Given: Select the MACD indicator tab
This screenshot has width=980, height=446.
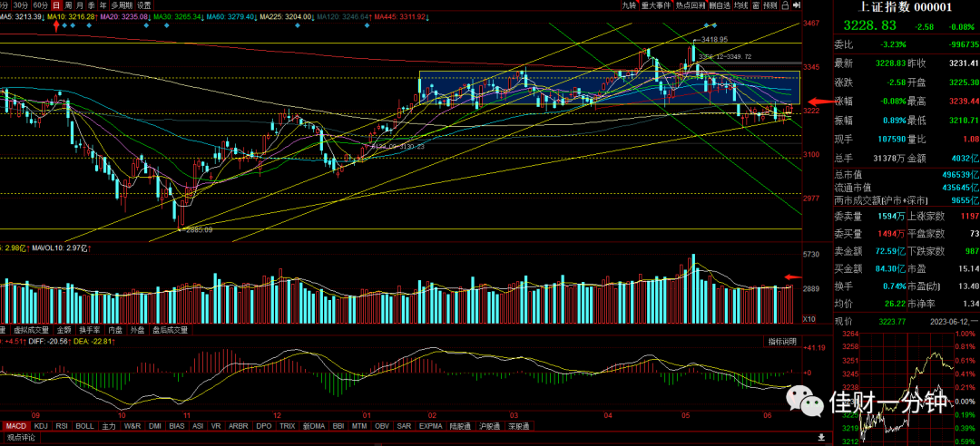Looking at the screenshot, I should click(x=16, y=426).
